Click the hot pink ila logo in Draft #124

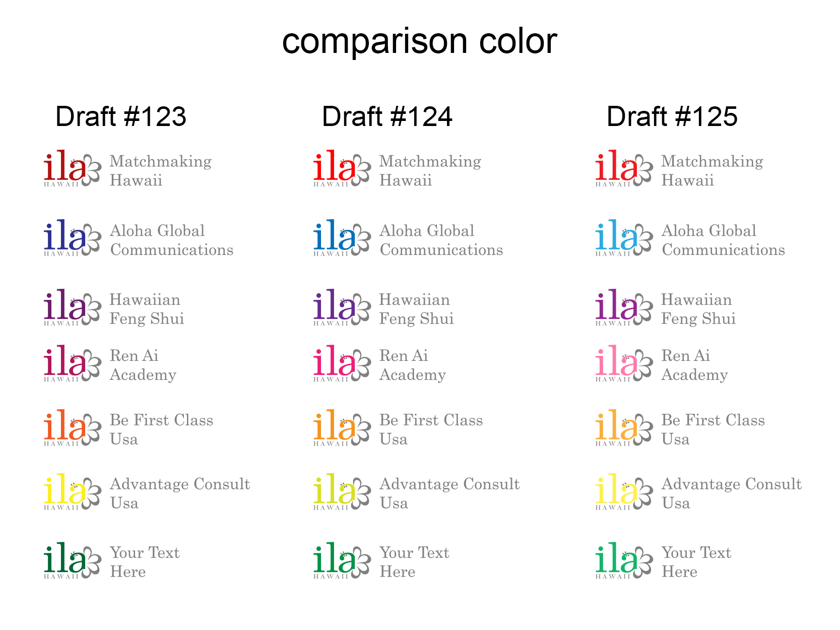335,362
